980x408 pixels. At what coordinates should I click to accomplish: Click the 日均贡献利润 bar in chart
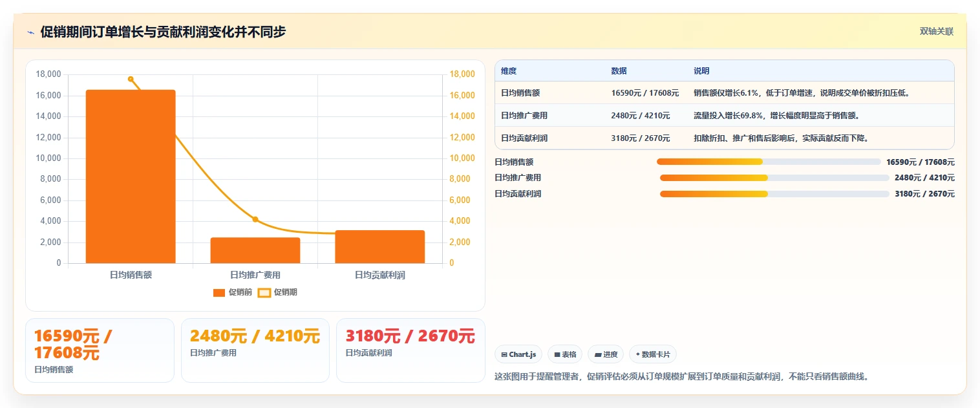[379, 246]
